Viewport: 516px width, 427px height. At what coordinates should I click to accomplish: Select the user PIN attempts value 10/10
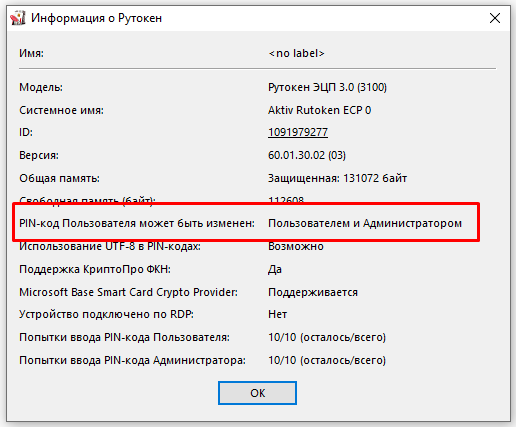click(x=327, y=337)
